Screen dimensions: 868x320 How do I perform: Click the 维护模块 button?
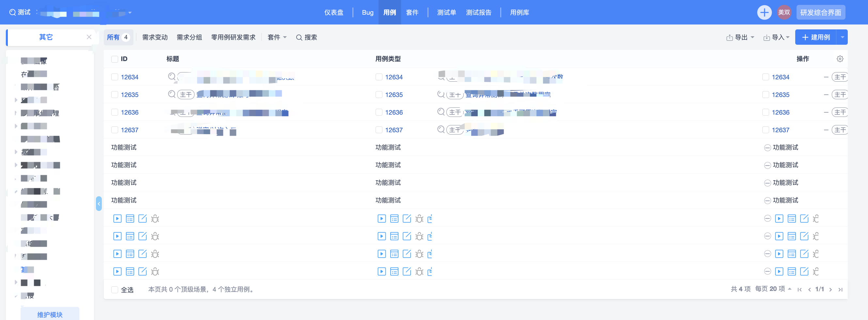(x=50, y=314)
